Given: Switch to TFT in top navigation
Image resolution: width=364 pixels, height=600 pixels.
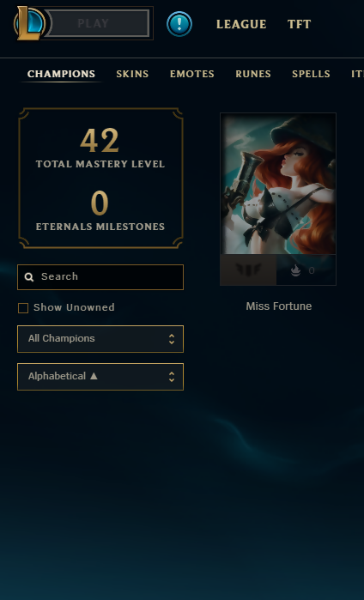Looking at the screenshot, I should pos(299,25).
